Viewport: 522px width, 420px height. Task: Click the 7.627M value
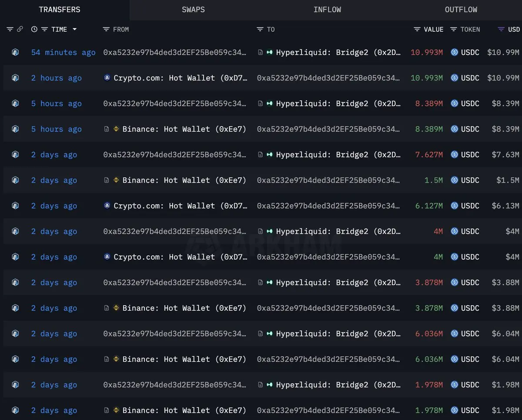(429, 154)
